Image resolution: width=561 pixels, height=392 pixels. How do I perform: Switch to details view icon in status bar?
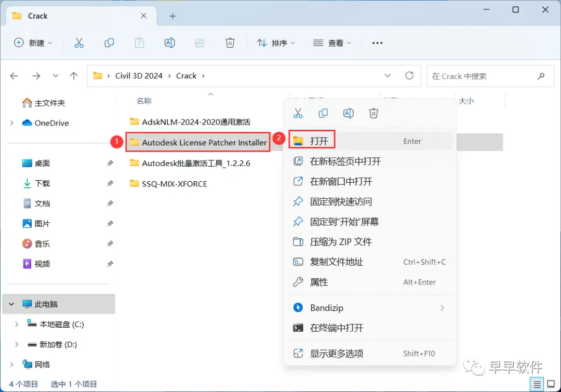[537, 385]
